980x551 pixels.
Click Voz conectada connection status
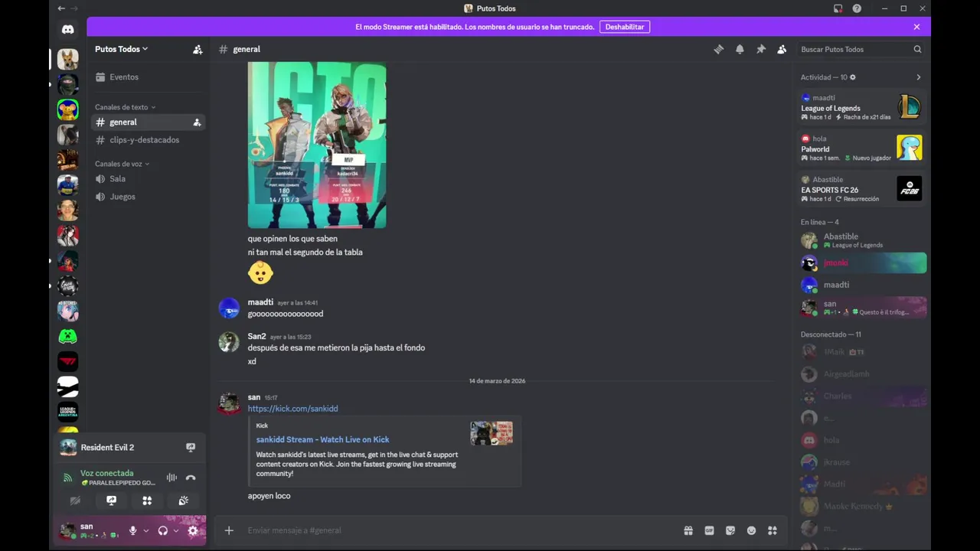[x=106, y=473]
